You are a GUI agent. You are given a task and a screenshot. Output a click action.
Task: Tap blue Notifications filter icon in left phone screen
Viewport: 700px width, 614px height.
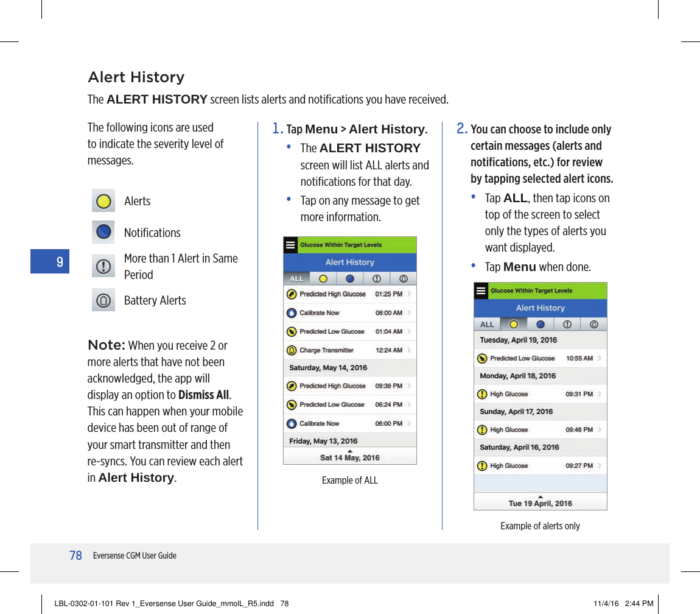pos(350,279)
